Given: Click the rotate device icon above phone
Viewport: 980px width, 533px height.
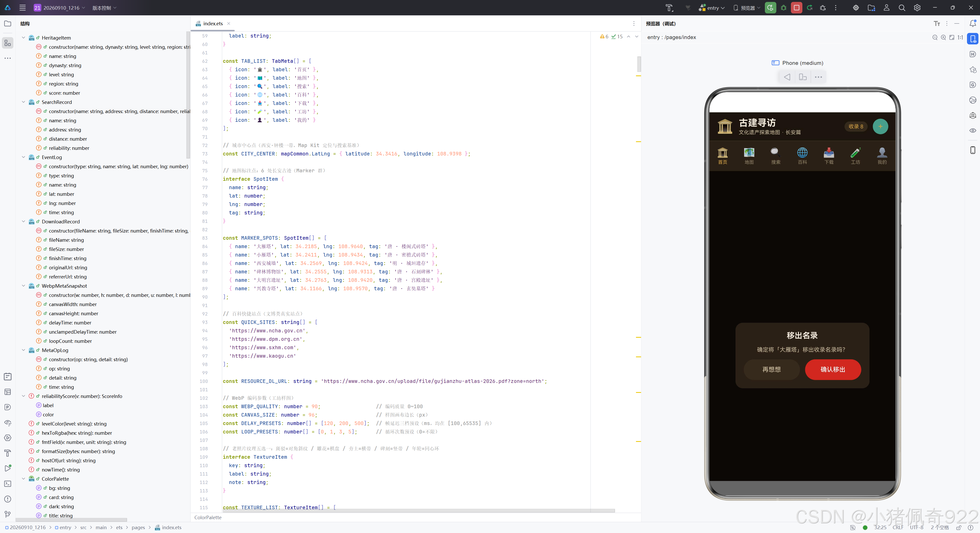Looking at the screenshot, I should coord(803,77).
